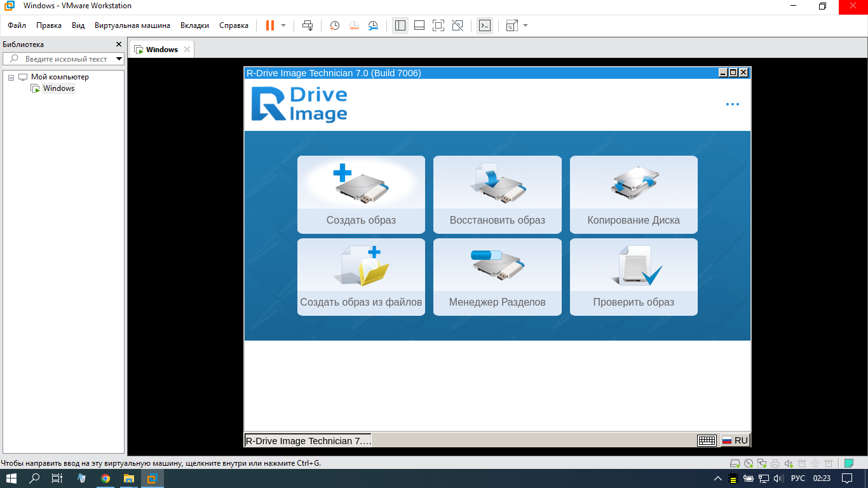Open the snapshot manager icon
The width and height of the screenshot is (868, 488).
[x=374, y=25]
